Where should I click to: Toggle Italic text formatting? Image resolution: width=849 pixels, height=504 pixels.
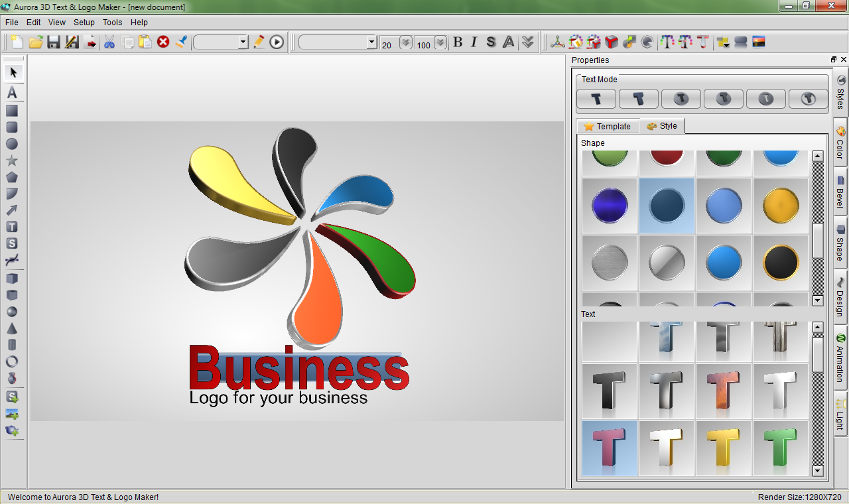click(x=474, y=42)
